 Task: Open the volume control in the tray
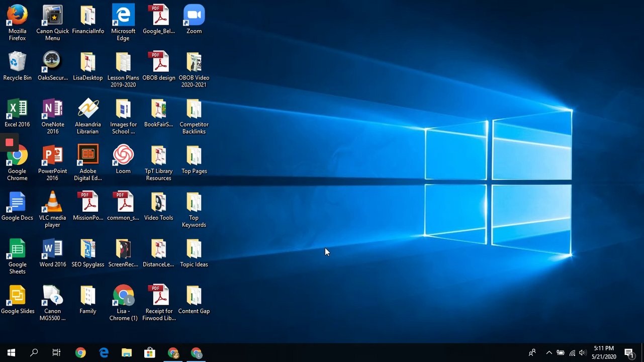583,352
